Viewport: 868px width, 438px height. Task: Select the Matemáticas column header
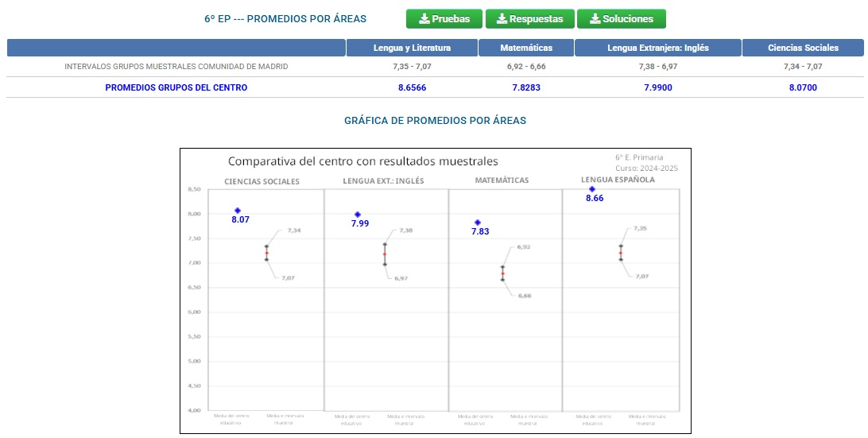(525, 48)
